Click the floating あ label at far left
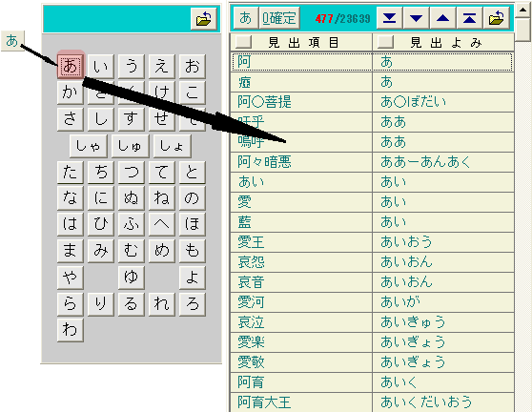532x412 pixels. pyautogui.click(x=11, y=41)
